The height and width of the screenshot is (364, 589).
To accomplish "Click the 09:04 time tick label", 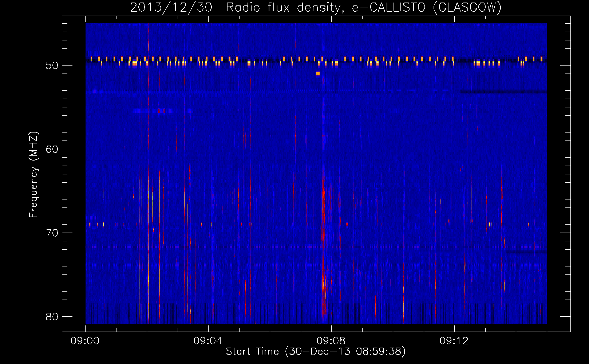I will tap(208, 341).
